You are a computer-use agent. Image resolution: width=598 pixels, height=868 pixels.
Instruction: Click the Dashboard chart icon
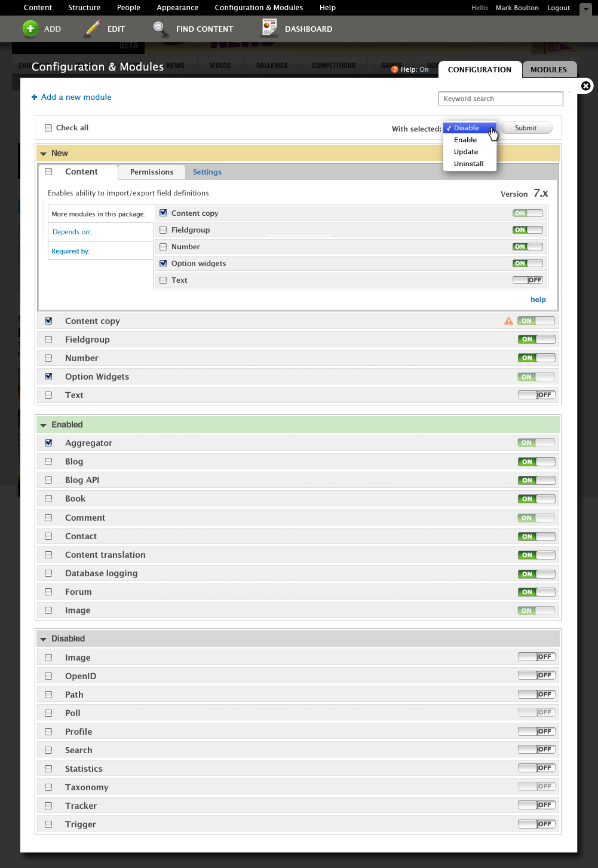point(269,28)
